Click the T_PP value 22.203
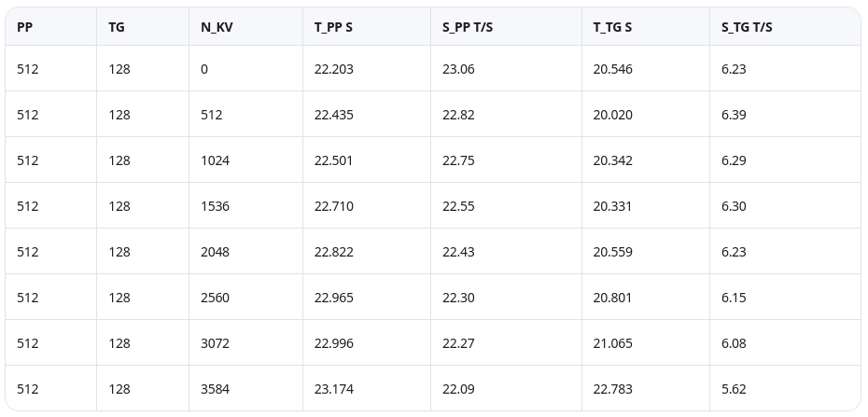 (333, 69)
